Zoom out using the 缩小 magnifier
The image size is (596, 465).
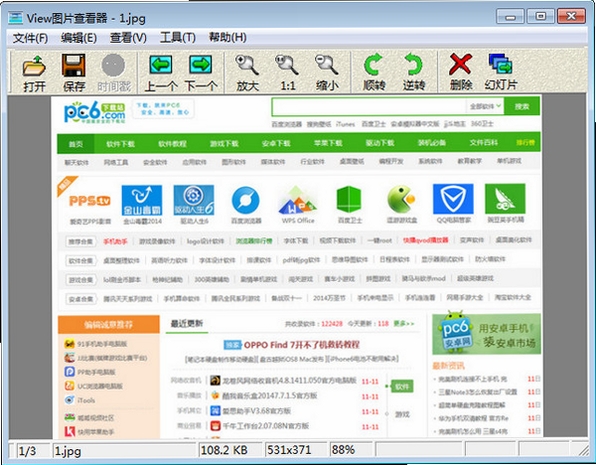(x=327, y=65)
